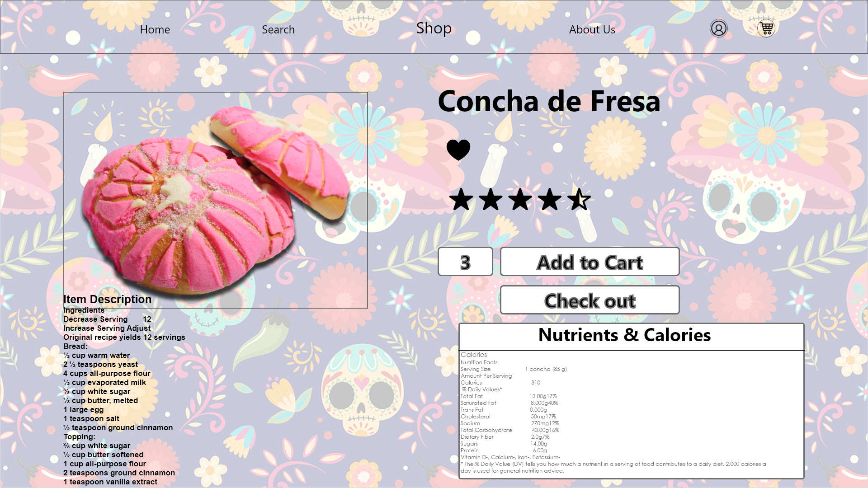Go to the Home menu item
This screenshot has width=868, height=488.
(x=155, y=29)
